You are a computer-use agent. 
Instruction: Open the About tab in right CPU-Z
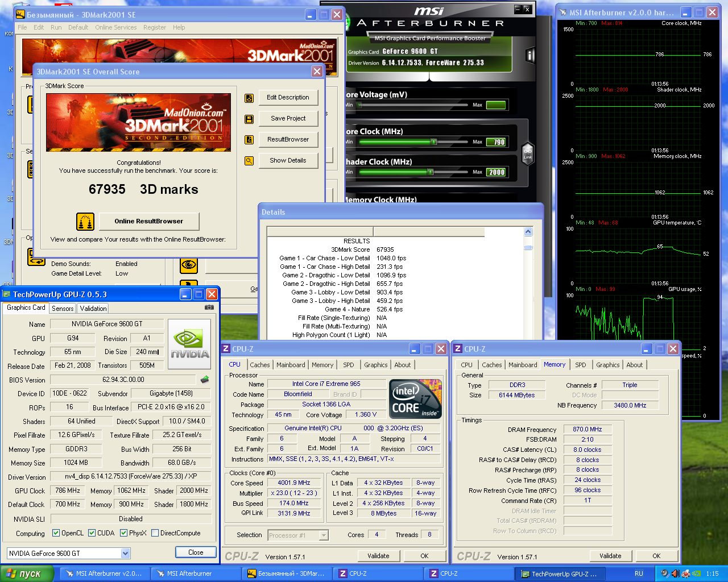coord(635,365)
